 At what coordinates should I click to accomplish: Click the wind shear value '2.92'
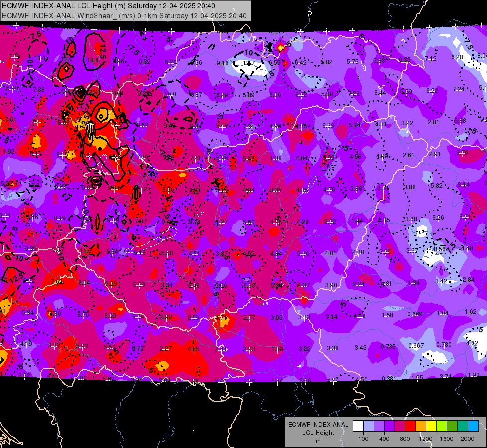pyautogui.click(x=166, y=317)
